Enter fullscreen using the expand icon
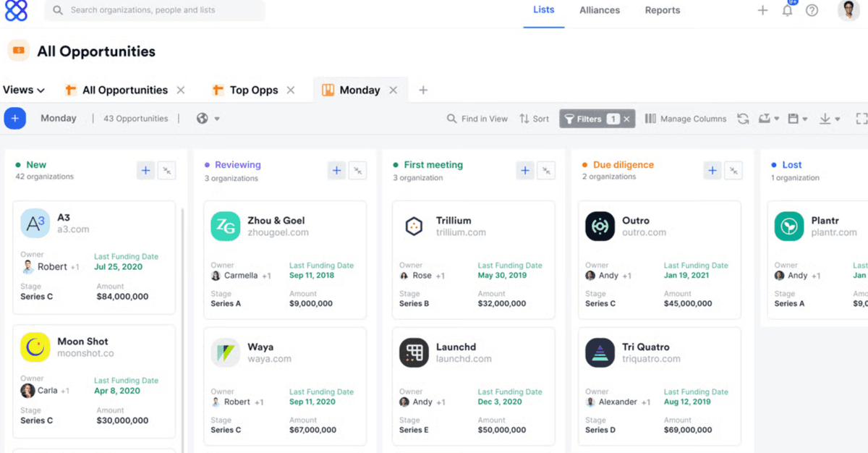This screenshot has height=453, width=868. [x=861, y=119]
